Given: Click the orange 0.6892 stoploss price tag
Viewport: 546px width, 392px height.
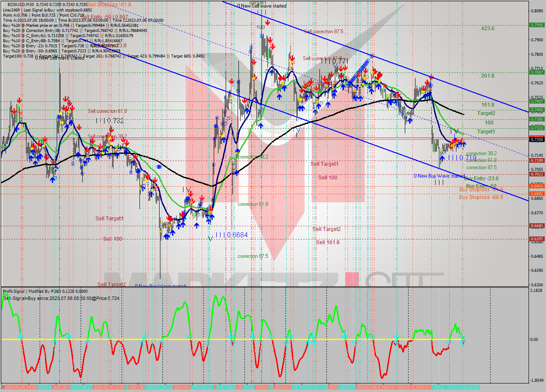Looking at the screenshot, I should point(536,193).
